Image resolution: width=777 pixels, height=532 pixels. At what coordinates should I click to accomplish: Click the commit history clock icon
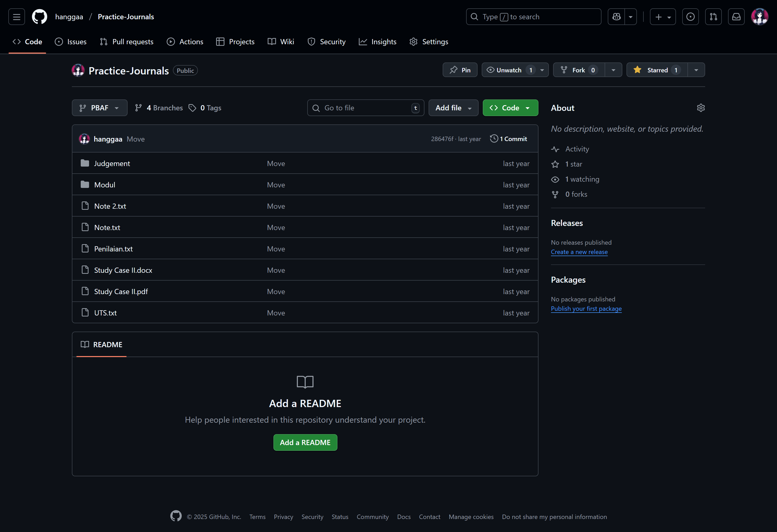494,139
